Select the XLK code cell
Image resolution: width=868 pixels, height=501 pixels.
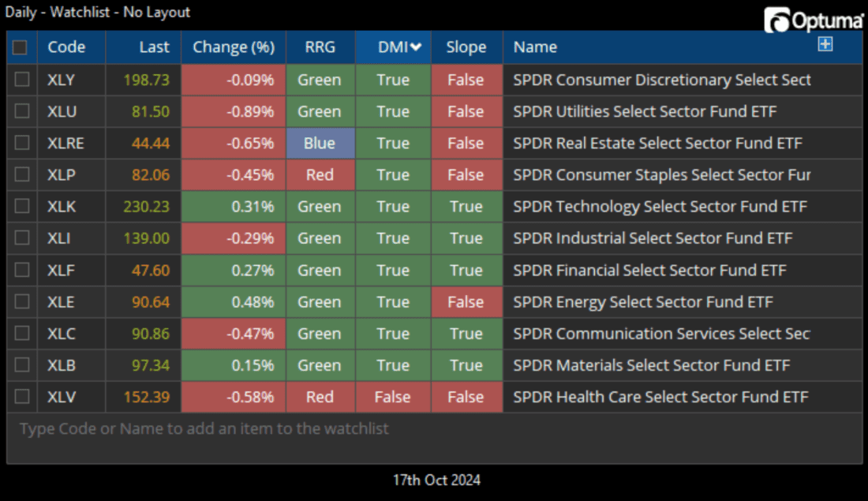tap(71, 207)
